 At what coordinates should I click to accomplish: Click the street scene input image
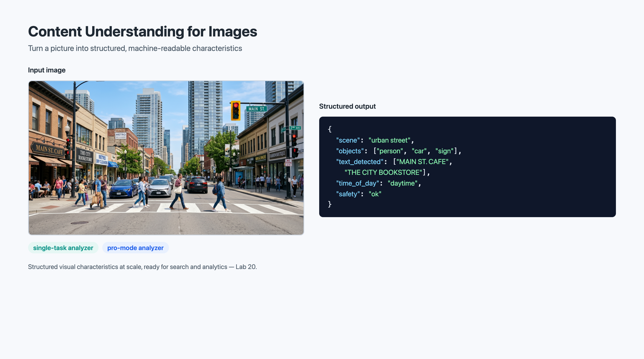pyautogui.click(x=166, y=158)
